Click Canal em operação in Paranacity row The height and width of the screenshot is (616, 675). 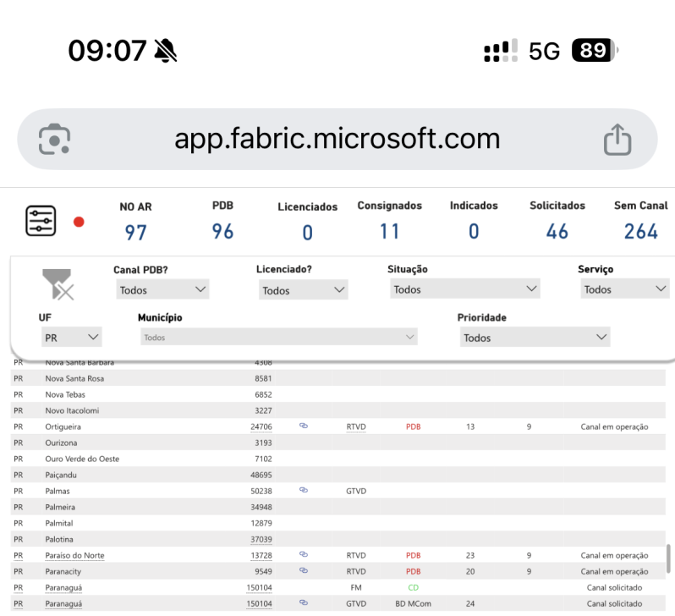pyautogui.click(x=614, y=571)
